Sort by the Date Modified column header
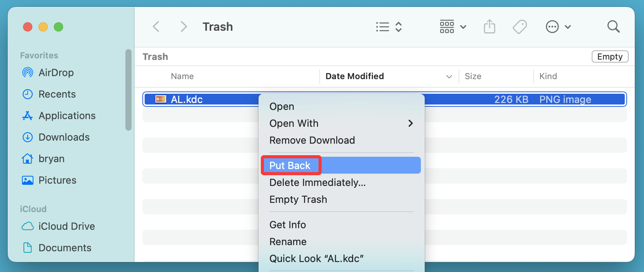This screenshot has height=272, width=644. pos(355,76)
